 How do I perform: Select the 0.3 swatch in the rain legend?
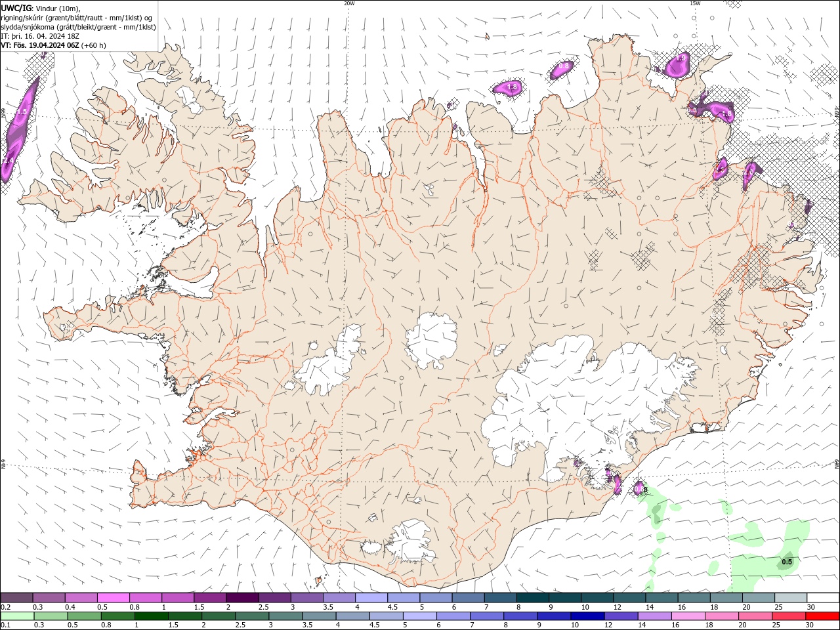(x=51, y=616)
